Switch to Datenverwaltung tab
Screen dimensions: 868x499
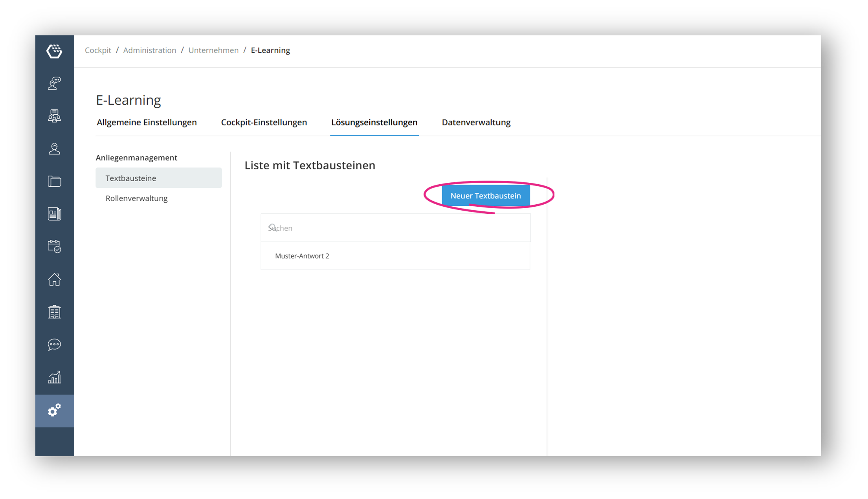point(476,122)
